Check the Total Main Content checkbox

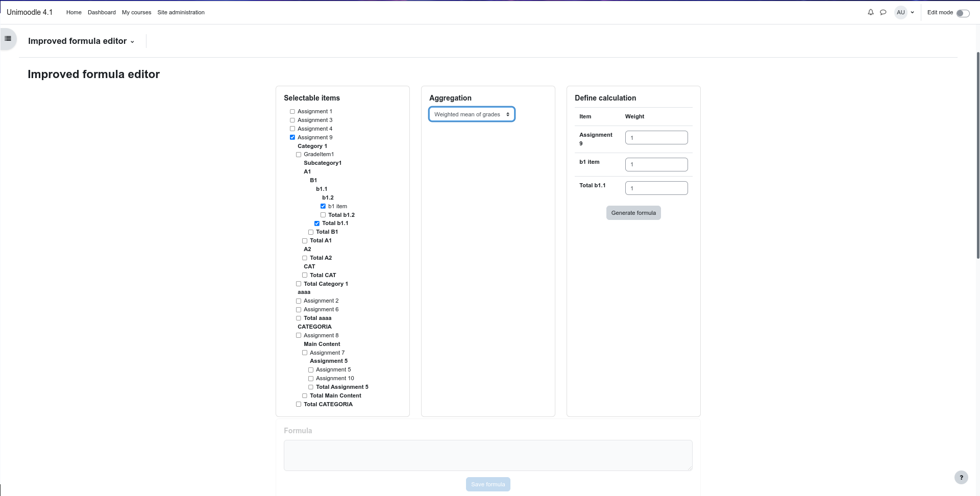[305, 396]
